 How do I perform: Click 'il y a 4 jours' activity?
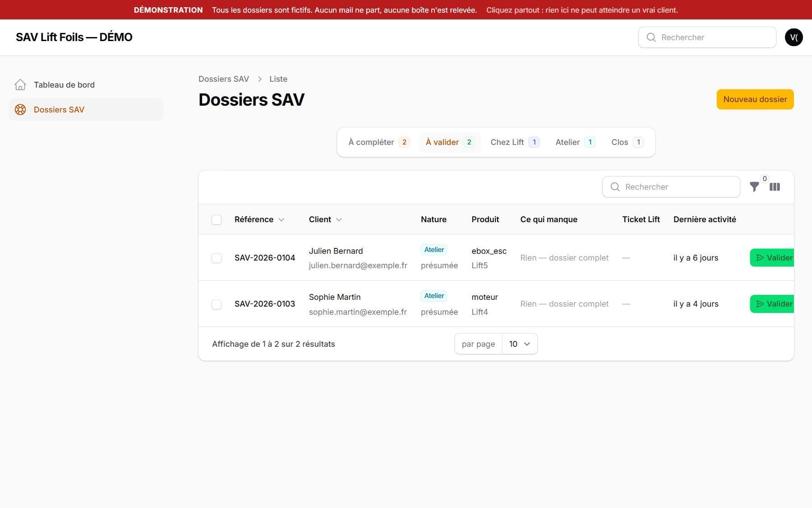[696, 304]
